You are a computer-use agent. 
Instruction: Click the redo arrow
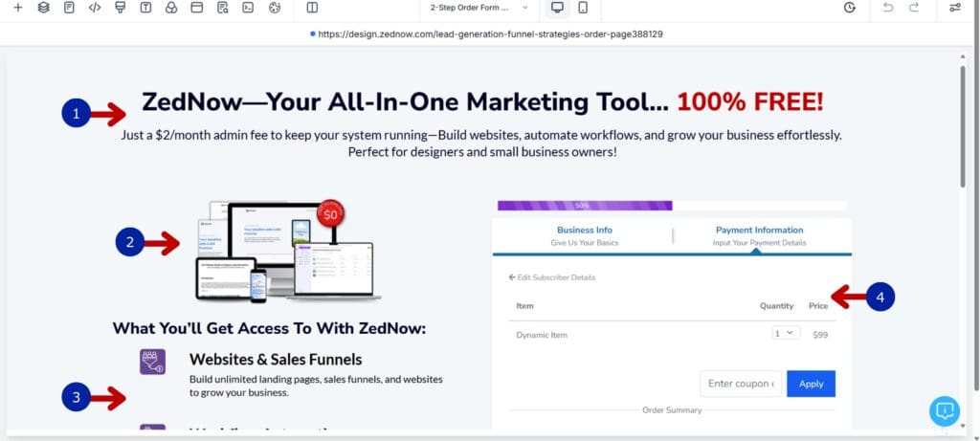point(914,8)
